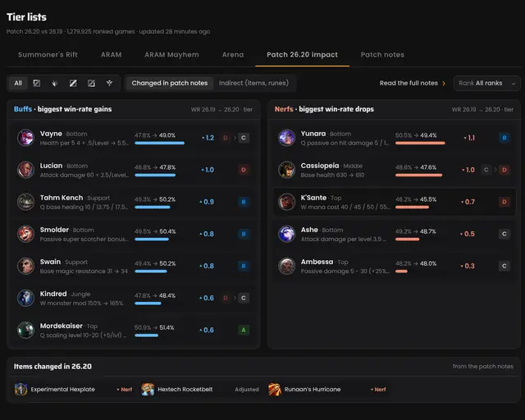Open the Lucian champion name link
Screen dimensions: 525x420
click(51, 166)
